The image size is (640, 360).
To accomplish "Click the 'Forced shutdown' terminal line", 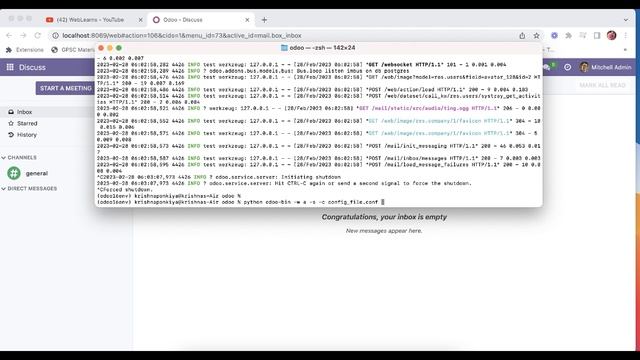I will pyautogui.click(x=125, y=190).
